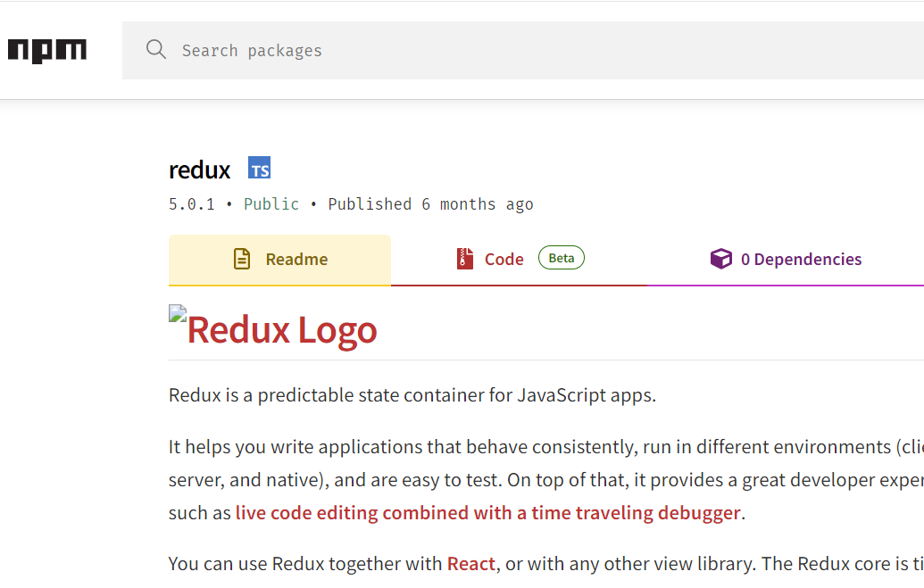Open the React link

[x=470, y=564]
